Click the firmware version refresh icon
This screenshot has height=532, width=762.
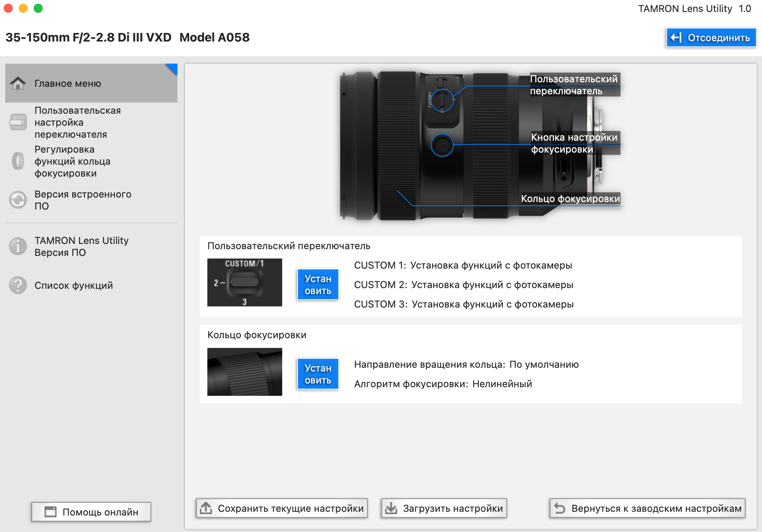[18, 200]
